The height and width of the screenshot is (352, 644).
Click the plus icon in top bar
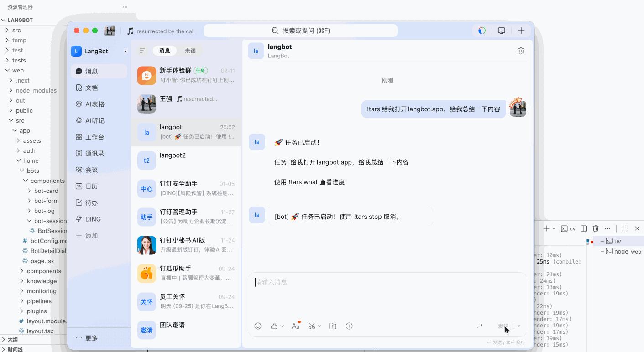tap(521, 31)
